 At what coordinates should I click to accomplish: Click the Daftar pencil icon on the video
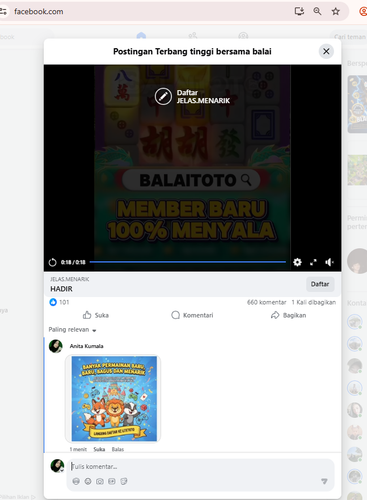[x=163, y=96]
